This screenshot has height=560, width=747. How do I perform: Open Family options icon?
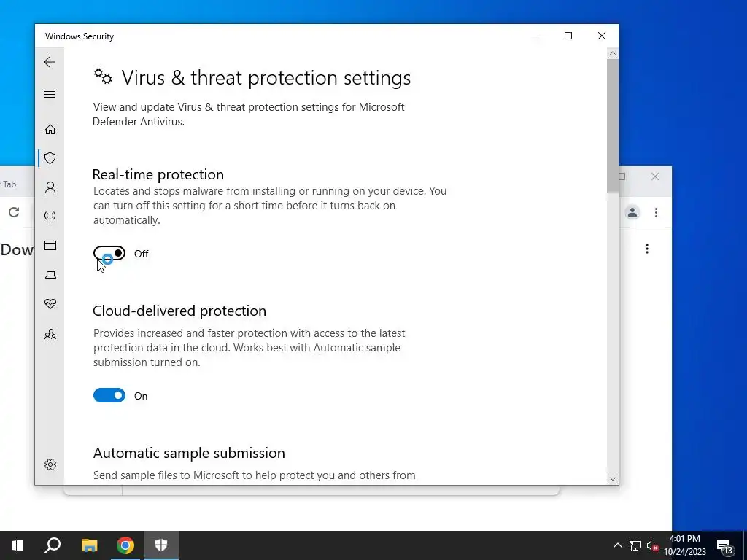pos(50,334)
